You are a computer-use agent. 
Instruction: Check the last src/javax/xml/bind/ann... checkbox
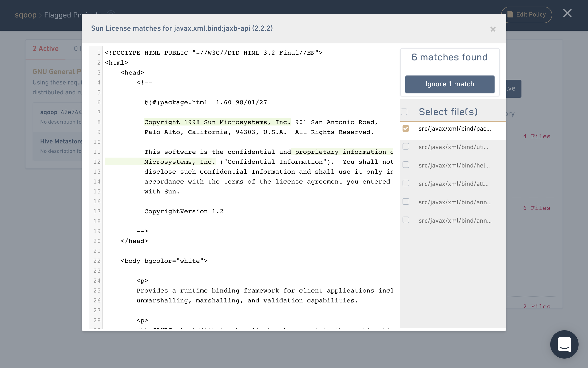(x=406, y=220)
